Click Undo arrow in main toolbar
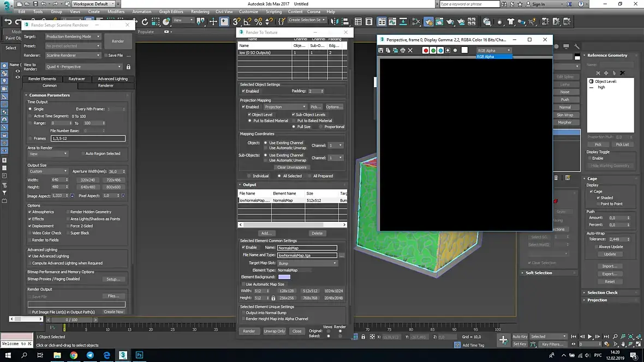This screenshot has width=644, height=362. pos(8,22)
